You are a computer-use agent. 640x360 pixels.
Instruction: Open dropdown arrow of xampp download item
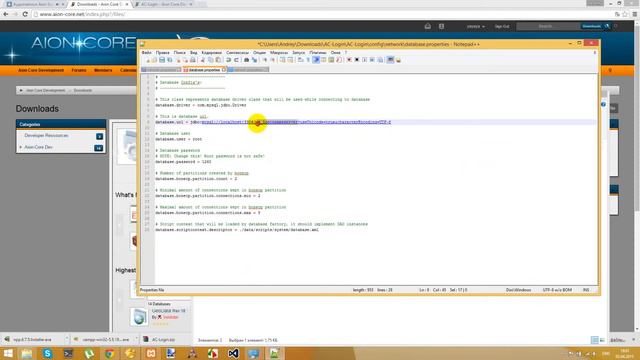(x=136, y=339)
